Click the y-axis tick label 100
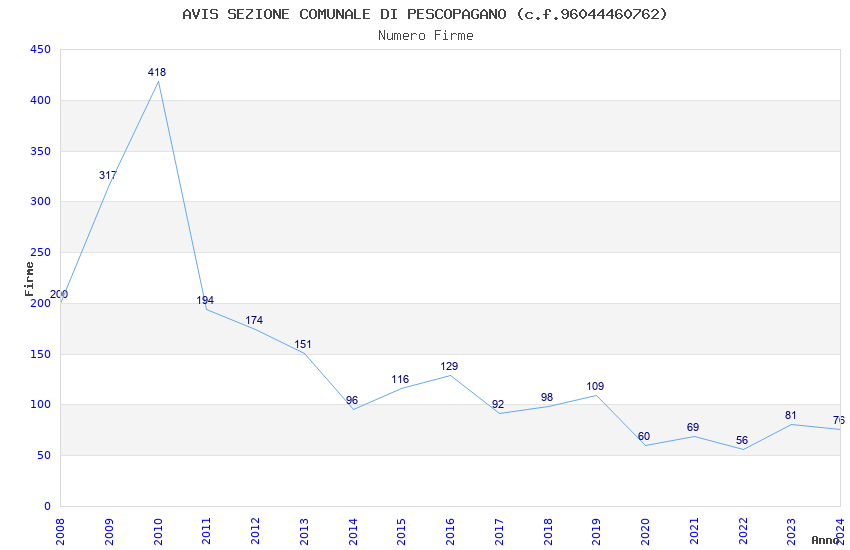This screenshot has width=850, height=550. pos(41,404)
